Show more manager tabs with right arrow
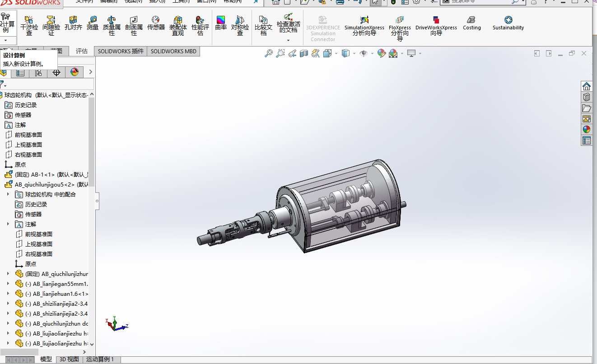 90,72
